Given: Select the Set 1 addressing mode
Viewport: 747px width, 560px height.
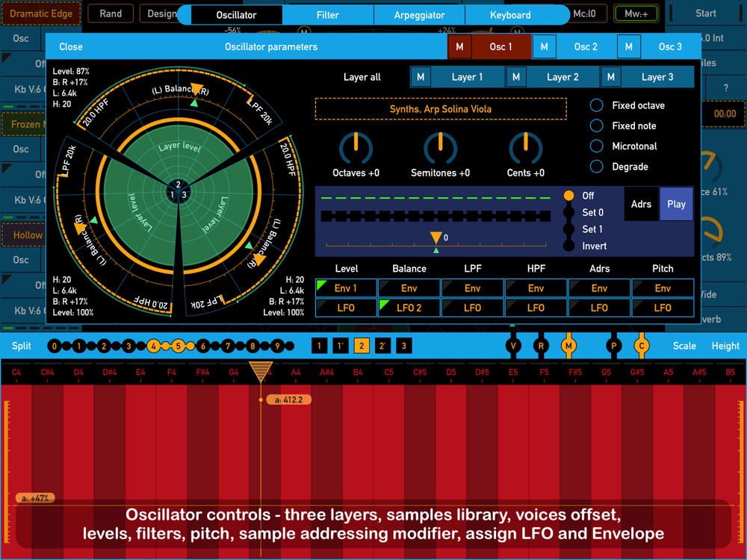Looking at the screenshot, I should 568,229.
